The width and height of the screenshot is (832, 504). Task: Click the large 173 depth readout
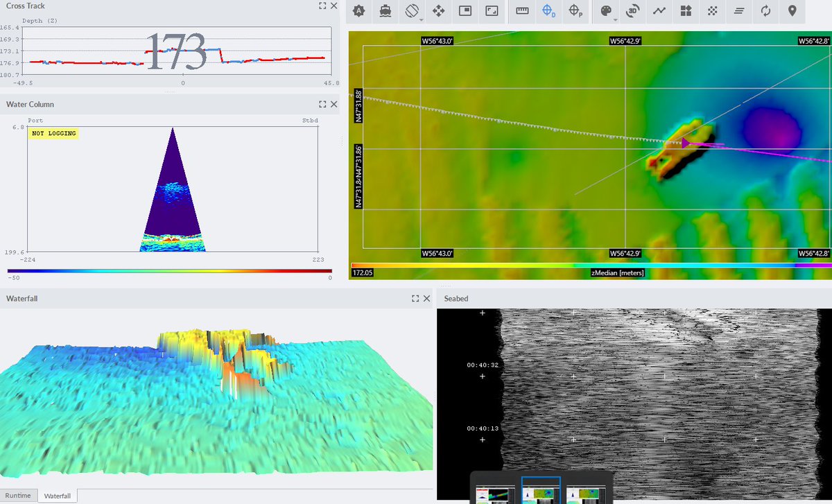click(176, 52)
